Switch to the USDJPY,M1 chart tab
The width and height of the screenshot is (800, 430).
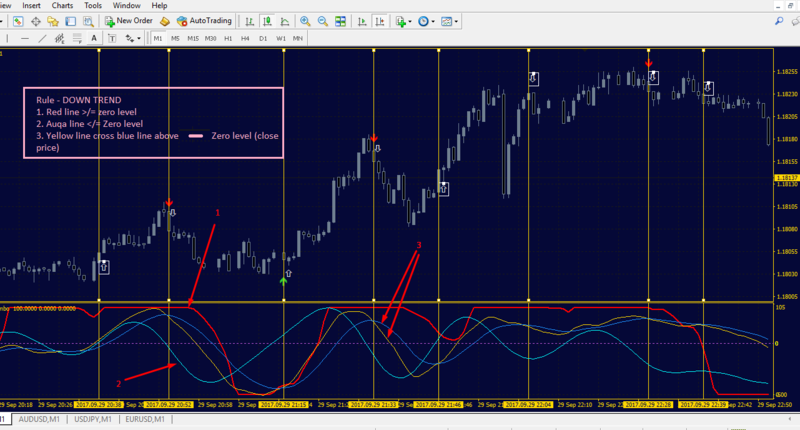(93, 419)
